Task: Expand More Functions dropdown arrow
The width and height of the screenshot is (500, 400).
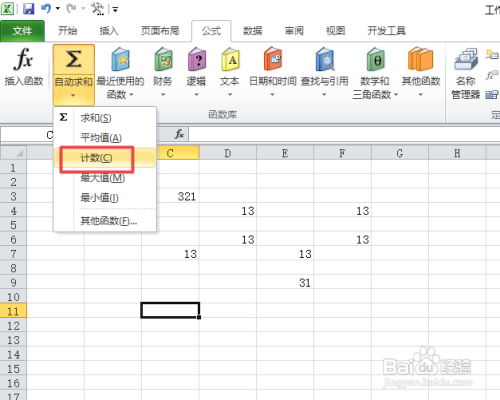Action: (x=421, y=95)
